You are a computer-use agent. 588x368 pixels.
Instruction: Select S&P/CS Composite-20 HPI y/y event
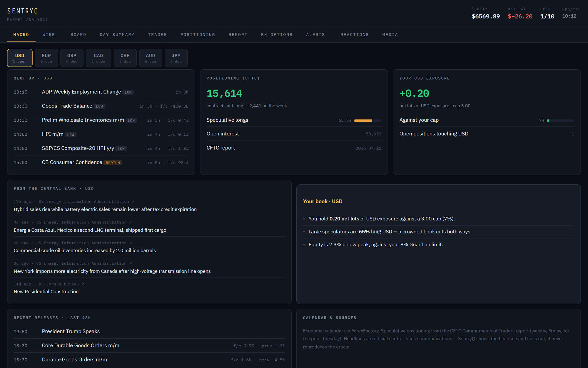coord(101,148)
